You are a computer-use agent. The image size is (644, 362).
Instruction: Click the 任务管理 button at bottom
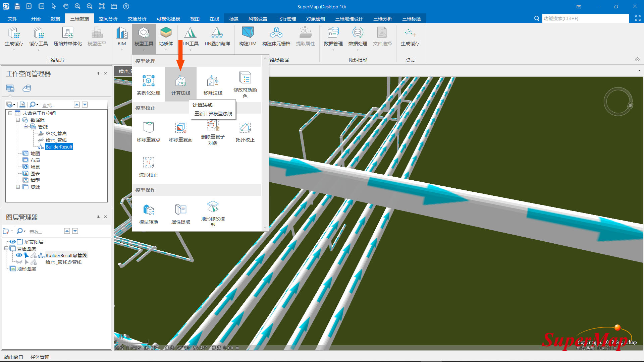[40, 357]
